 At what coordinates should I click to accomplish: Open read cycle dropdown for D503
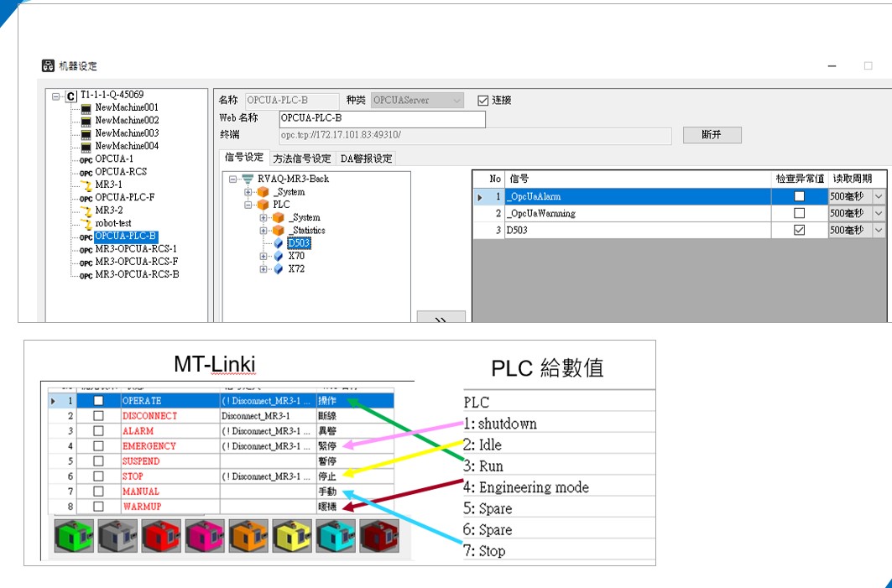point(879,231)
